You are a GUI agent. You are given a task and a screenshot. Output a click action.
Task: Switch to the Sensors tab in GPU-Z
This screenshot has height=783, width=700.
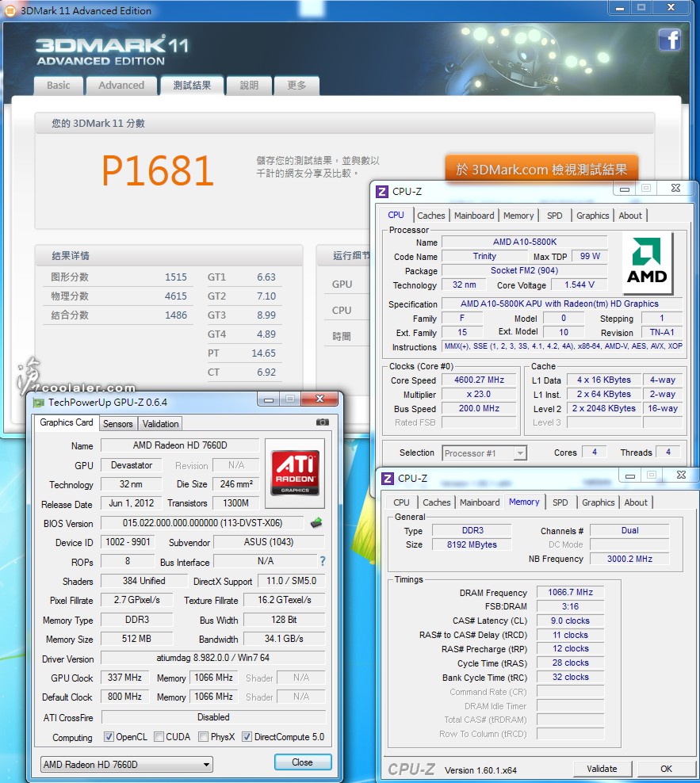tap(118, 424)
